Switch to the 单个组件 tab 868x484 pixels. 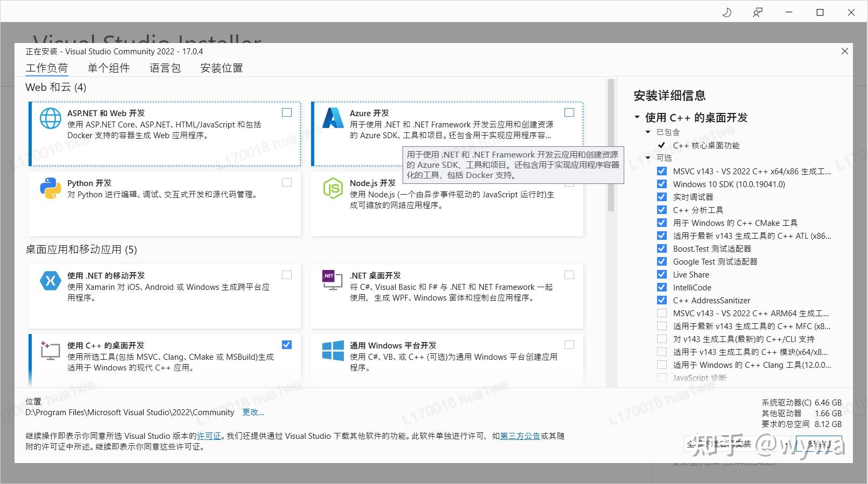[x=109, y=68]
